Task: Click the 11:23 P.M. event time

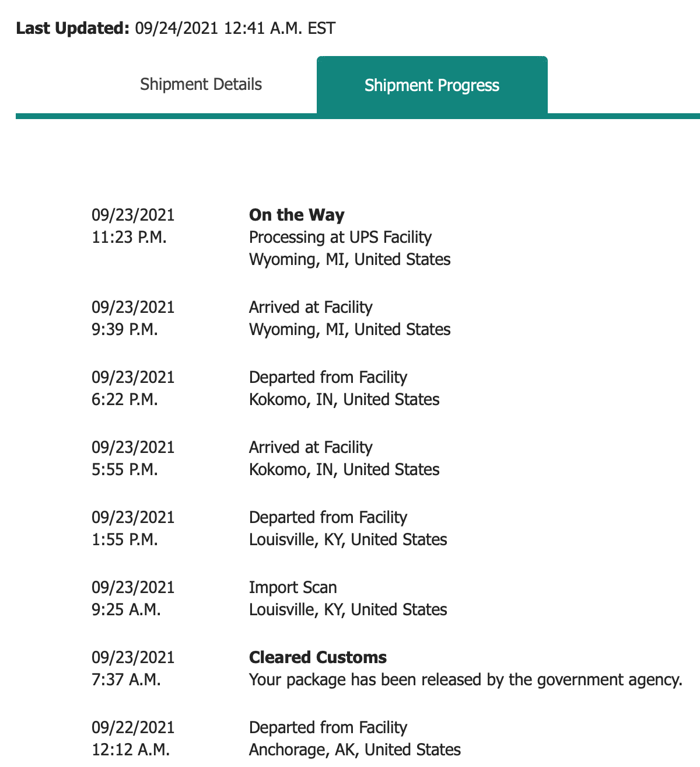Action: tap(129, 237)
